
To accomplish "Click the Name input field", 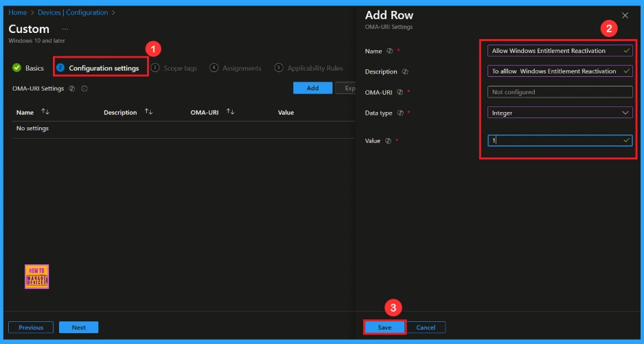I will coord(560,51).
